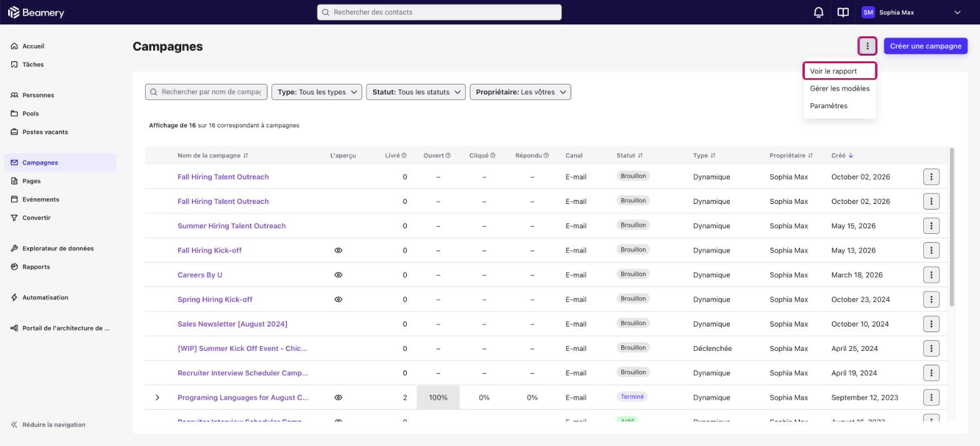Click the Beamery logo

[36, 13]
